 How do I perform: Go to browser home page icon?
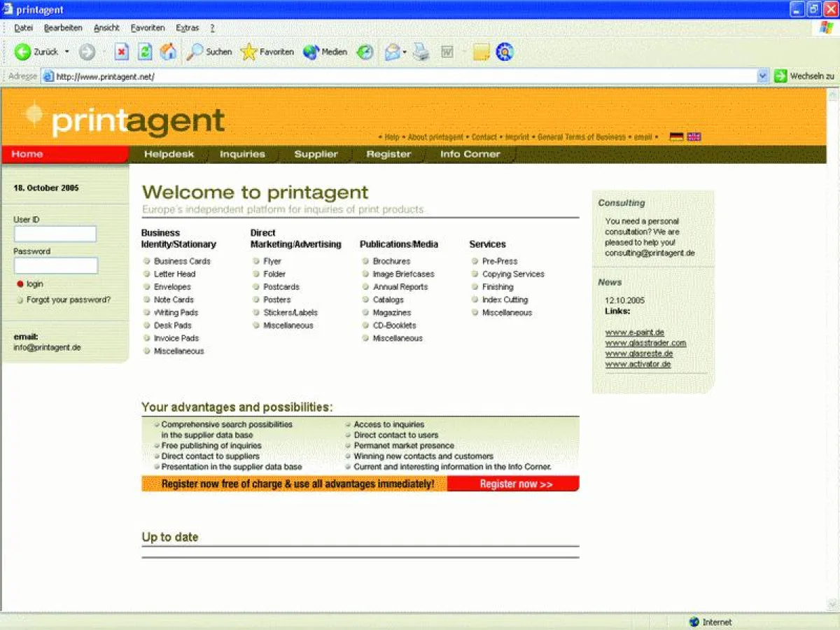click(168, 52)
